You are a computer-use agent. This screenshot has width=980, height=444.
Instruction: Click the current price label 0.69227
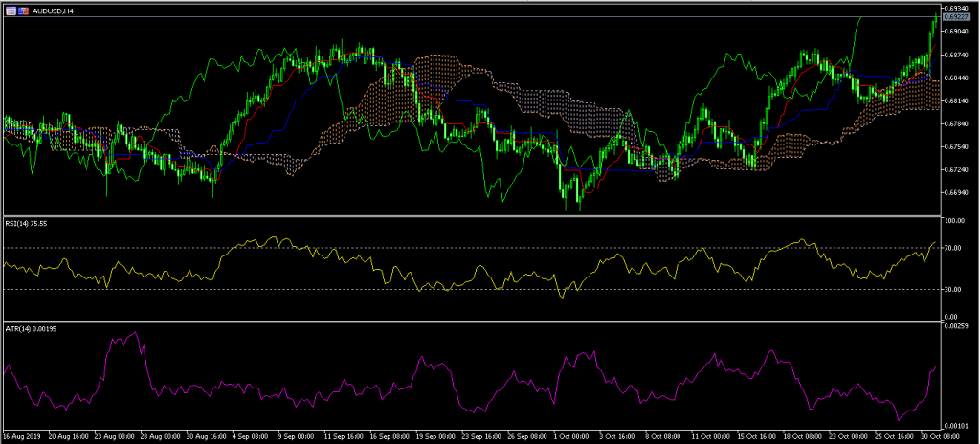click(x=956, y=16)
